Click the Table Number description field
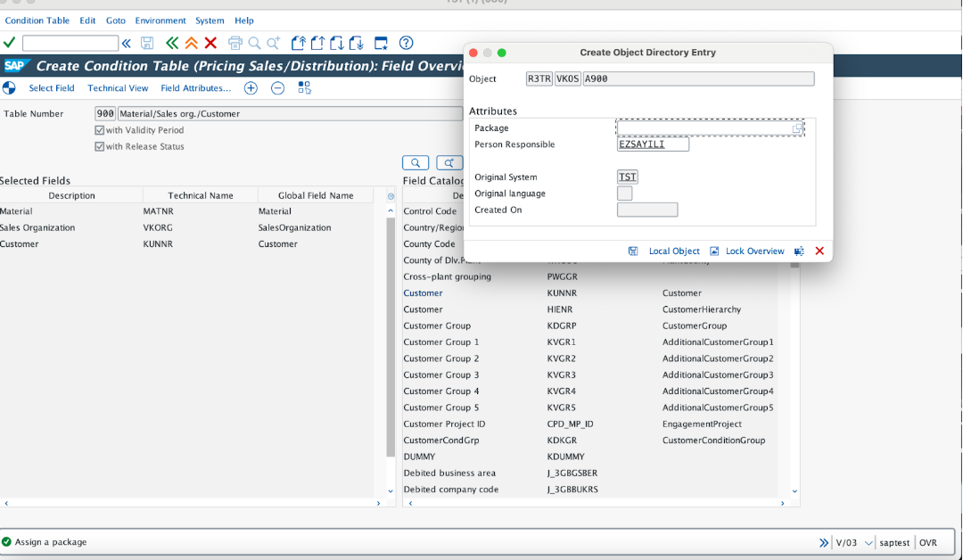 click(x=290, y=113)
